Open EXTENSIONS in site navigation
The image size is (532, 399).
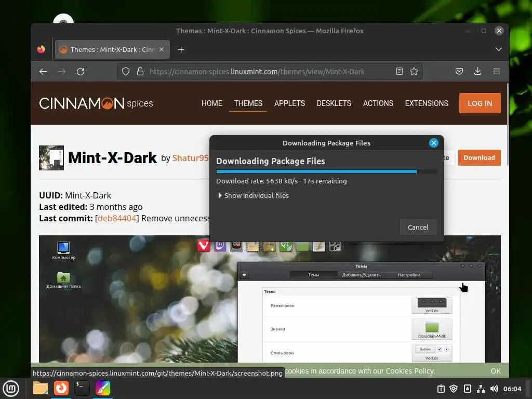pyautogui.click(x=427, y=103)
